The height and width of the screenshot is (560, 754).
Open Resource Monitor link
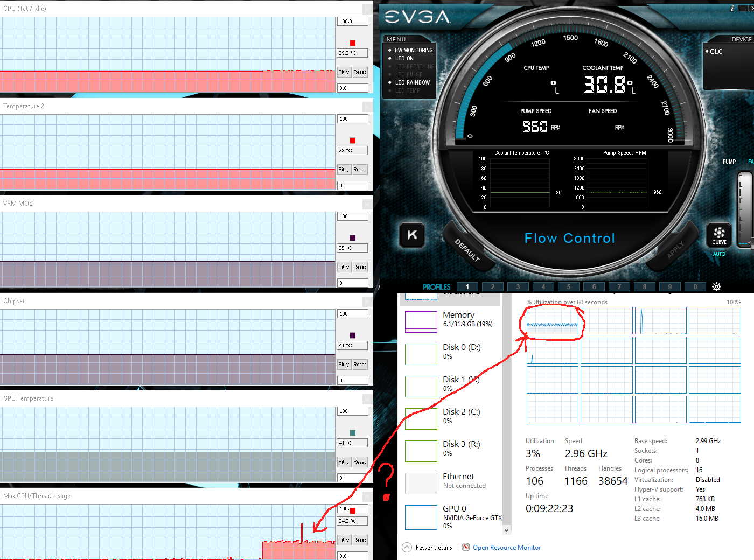507,547
